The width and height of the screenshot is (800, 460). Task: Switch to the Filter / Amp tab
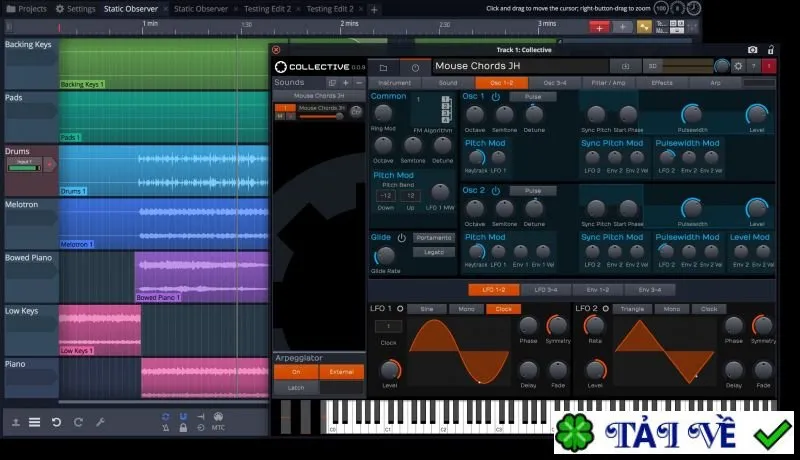tap(608, 83)
